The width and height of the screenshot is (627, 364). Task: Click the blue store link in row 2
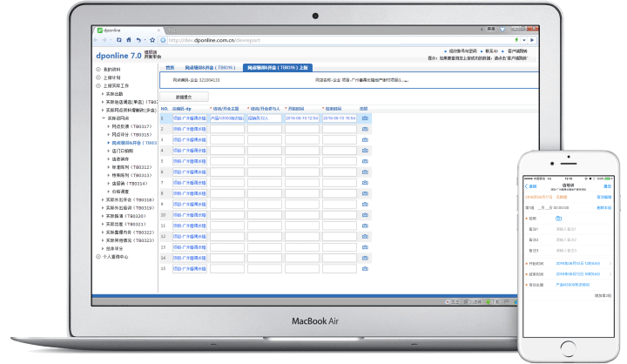coord(190,129)
